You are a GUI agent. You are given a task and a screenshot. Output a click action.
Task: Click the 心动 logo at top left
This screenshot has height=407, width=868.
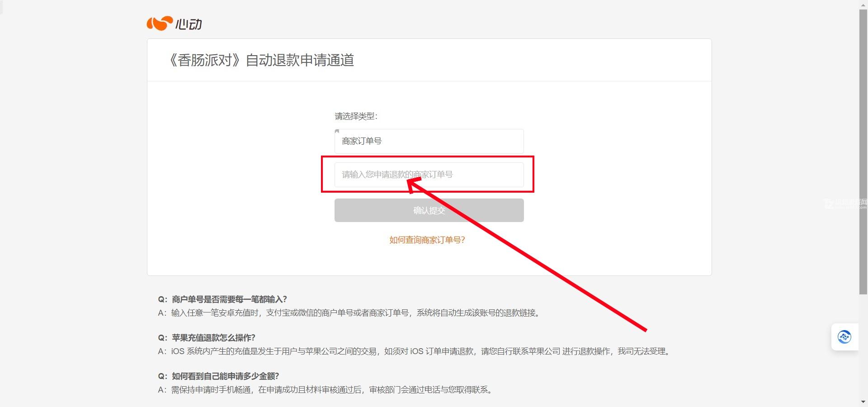[x=174, y=24]
